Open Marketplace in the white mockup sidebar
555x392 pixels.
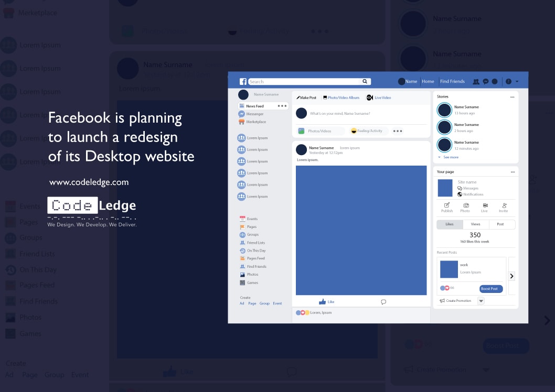[252, 122]
